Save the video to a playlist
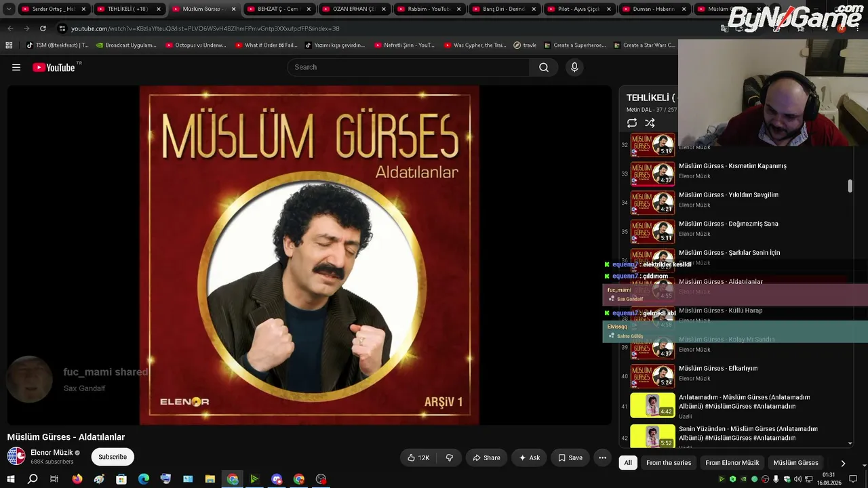Image resolution: width=868 pixels, height=488 pixels. [570, 457]
